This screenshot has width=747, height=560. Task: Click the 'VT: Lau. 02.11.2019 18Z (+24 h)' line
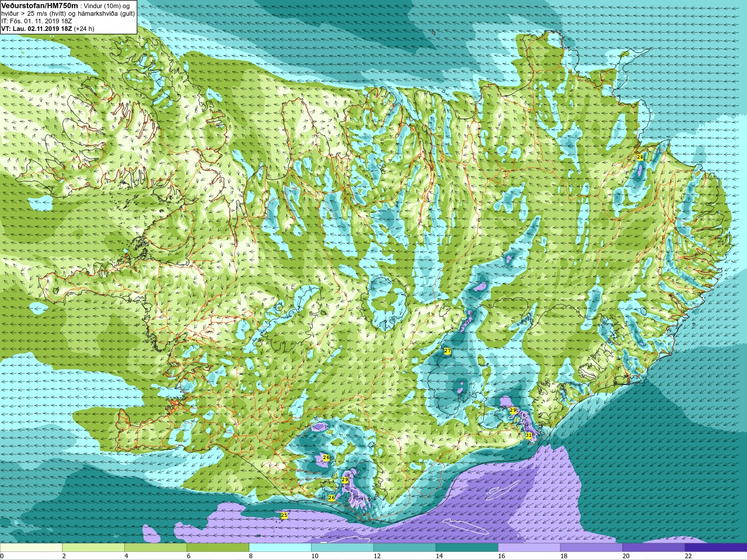tap(48, 28)
